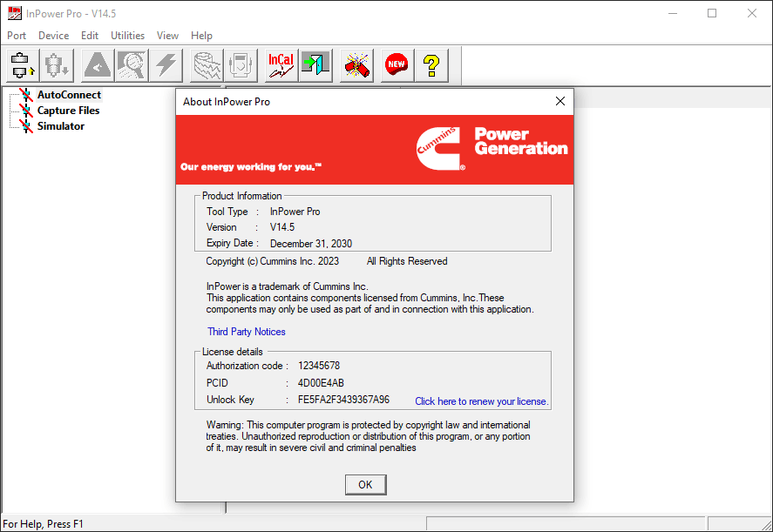
Task: Click the dynamite toolbar icon
Action: 356,64
